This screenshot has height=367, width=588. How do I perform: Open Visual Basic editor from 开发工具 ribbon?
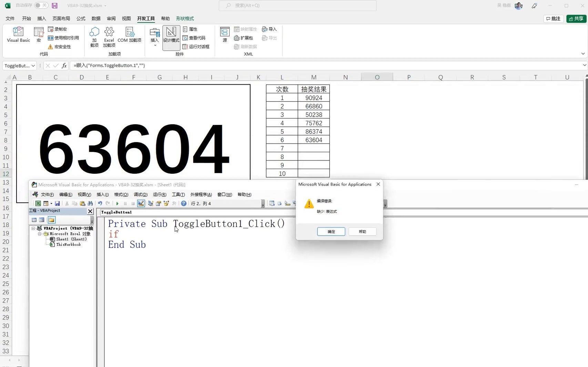[x=18, y=34]
